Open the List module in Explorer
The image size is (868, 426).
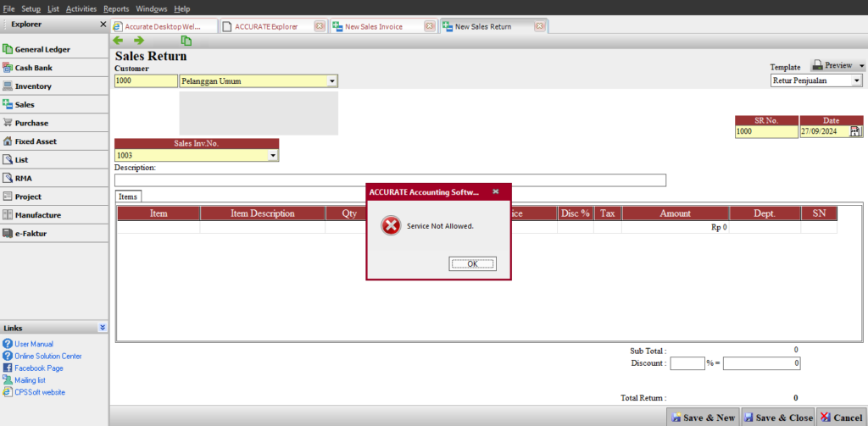pyautogui.click(x=53, y=160)
